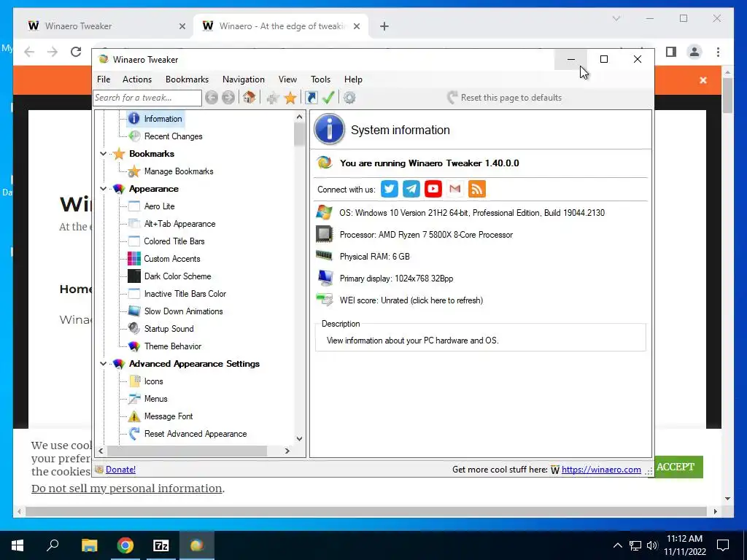Collapse the Bookmarks tree section
The height and width of the screenshot is (560, 747).
[x=104, y=154]
